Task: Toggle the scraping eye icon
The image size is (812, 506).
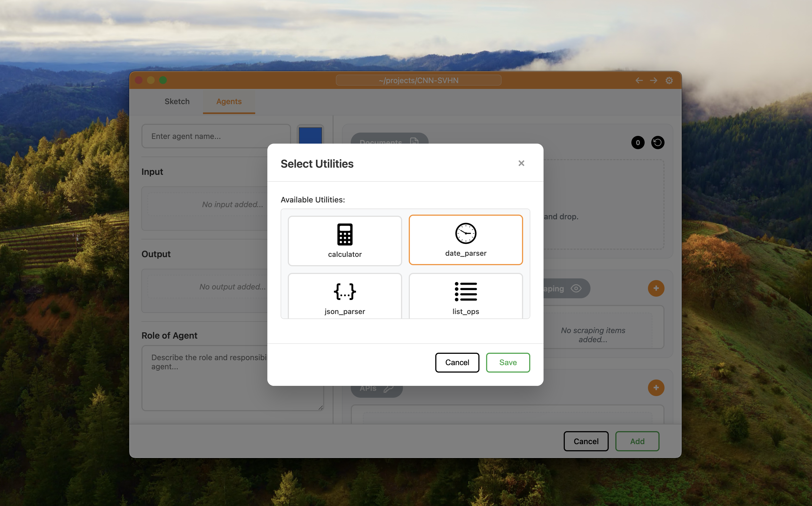Action: click(576, 288)
